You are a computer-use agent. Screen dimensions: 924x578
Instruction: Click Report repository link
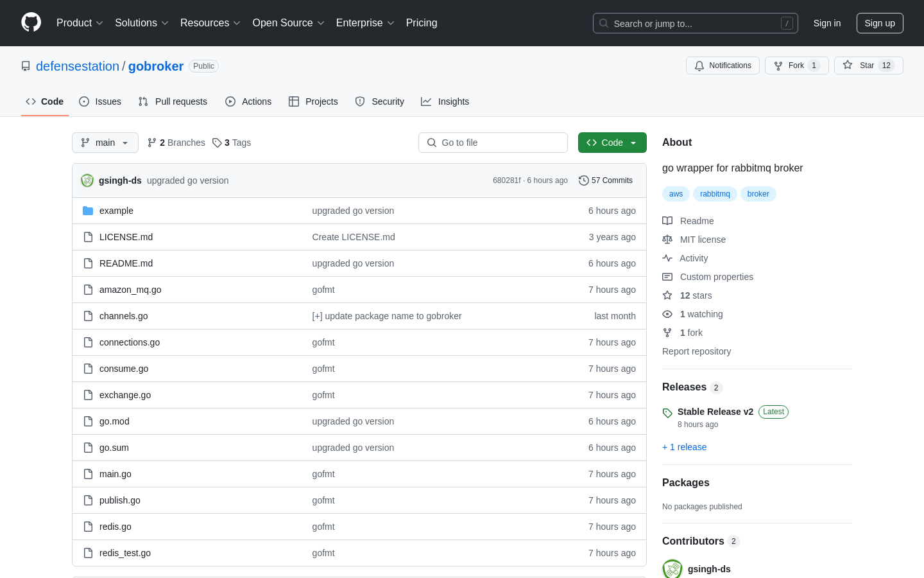[x=696, y=351]
